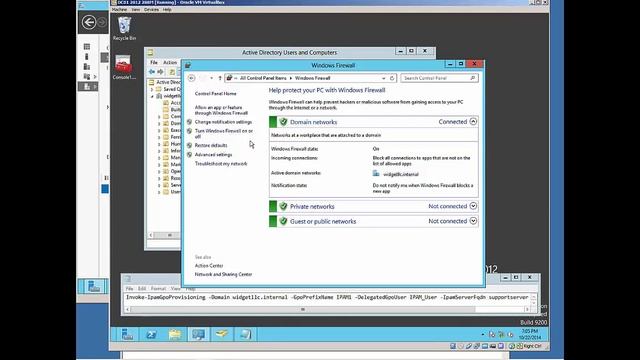The width and height of the screenshot is (640, 360).
Task: Open File Explorer from the taskbar
Action: coord(175,334)
